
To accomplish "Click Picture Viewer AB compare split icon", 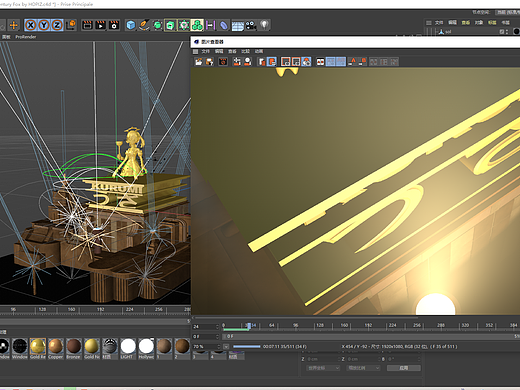I will pos(320,62).
